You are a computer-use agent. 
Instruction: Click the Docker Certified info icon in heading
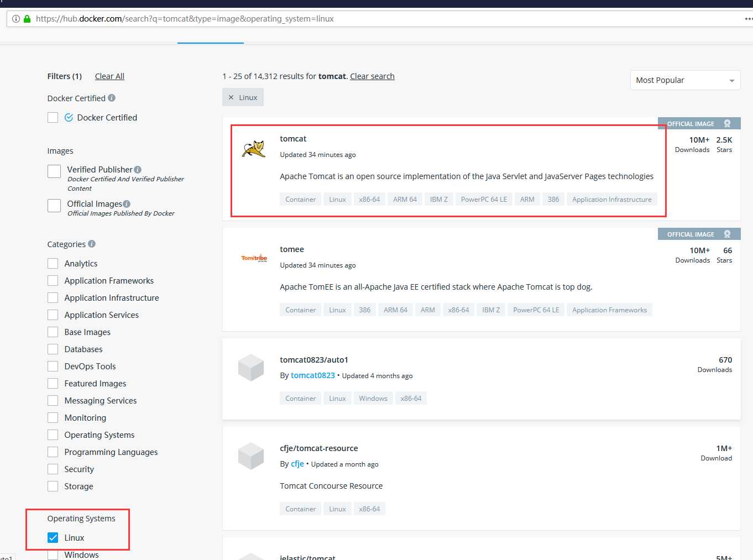pyautogui.click(x=112, y=98)
